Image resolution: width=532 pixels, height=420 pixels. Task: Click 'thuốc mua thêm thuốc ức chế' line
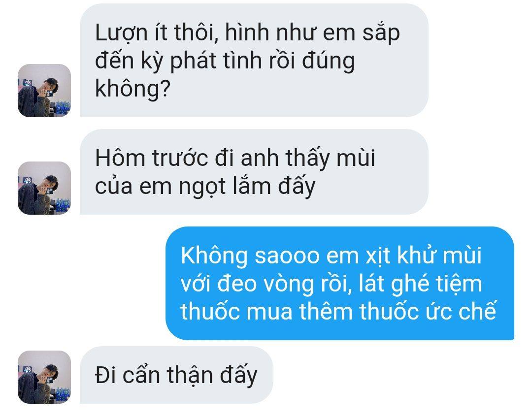(338, 311)
